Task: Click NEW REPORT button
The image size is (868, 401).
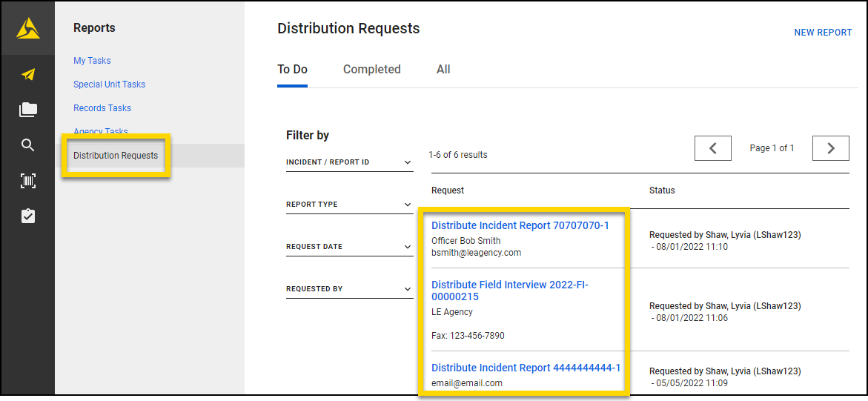Action: click(824, 33)
